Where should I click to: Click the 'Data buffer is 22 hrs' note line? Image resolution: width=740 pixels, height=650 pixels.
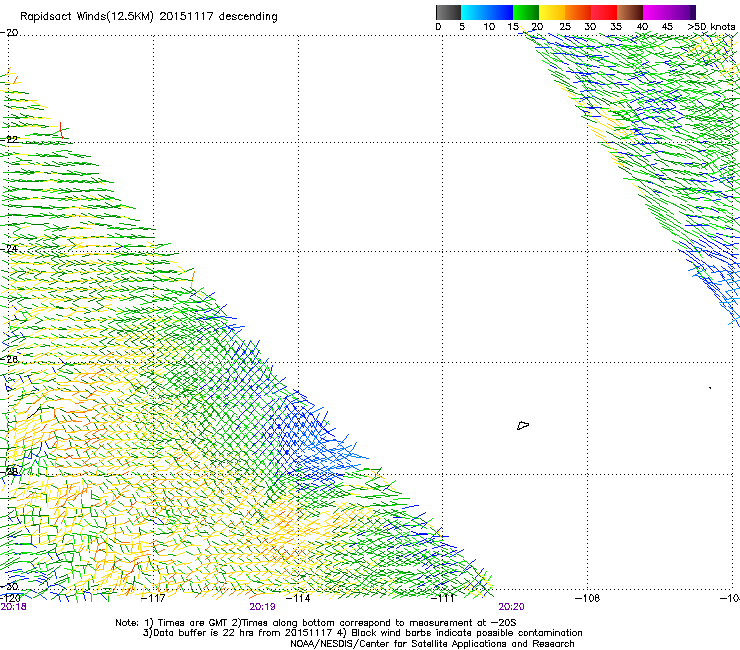[x=362, y=633]
